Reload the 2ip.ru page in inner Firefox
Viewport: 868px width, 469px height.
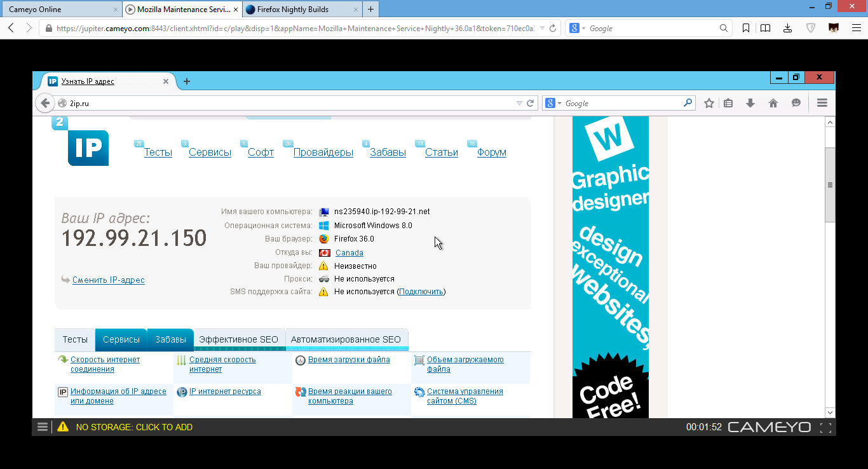click(531, 103)
